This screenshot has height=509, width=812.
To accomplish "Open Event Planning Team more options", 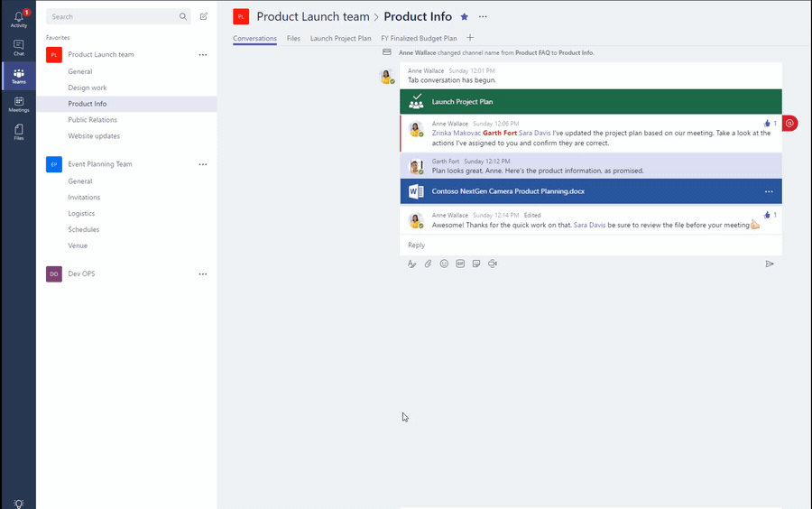I will (202, 164).
